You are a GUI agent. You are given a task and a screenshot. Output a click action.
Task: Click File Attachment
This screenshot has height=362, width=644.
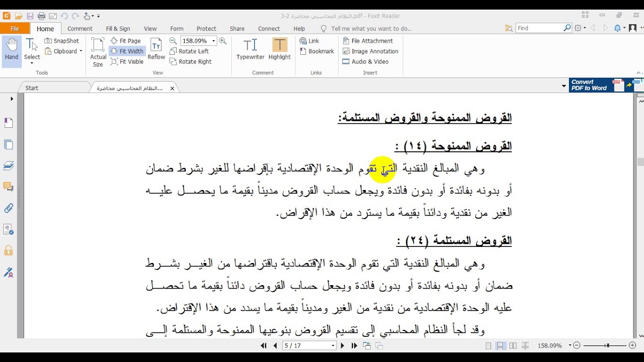(x=368, y=41)
